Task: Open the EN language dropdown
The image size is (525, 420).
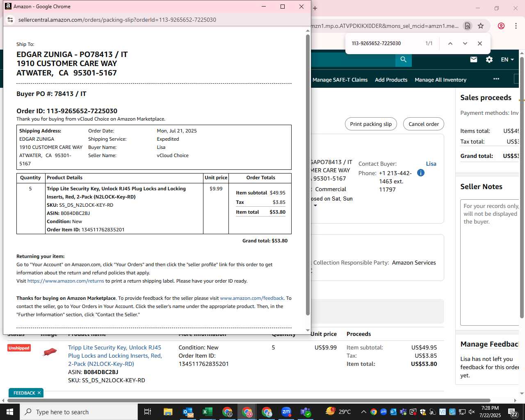Action: pos(507,59)
